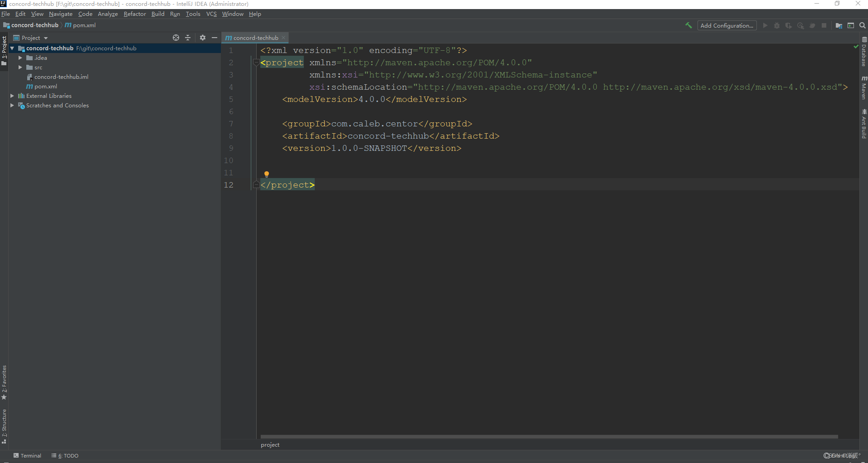Expand the src folder
Image resolution: width=868 pixels, height=463 pixels.
click(x=20, y=67)
